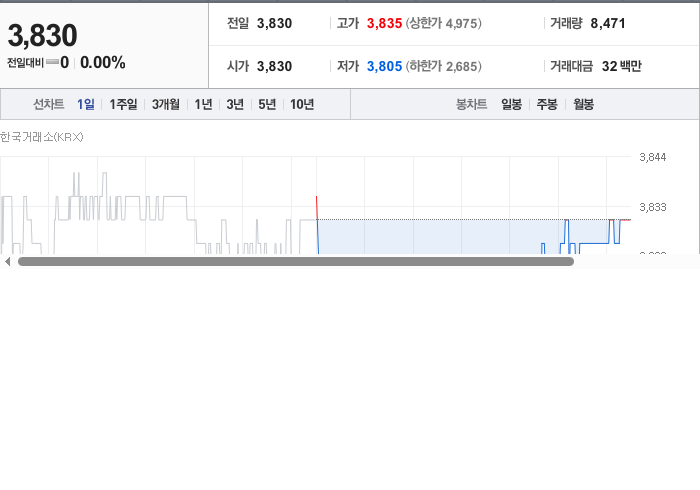Open the 일봉 candle chart
Viewport: 700px width, 490px height.
(x=512, y=104)
